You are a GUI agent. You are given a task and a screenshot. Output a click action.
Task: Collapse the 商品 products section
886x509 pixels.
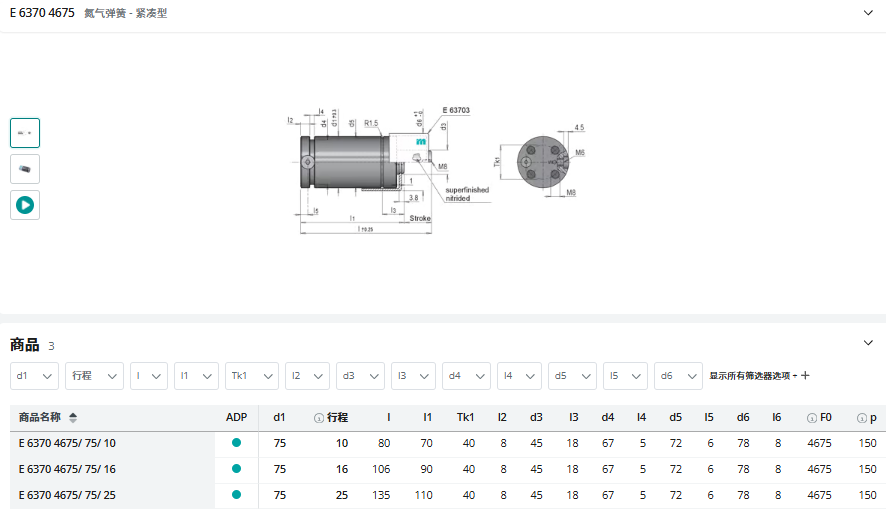pyautogui.click(x=868, y=343)
